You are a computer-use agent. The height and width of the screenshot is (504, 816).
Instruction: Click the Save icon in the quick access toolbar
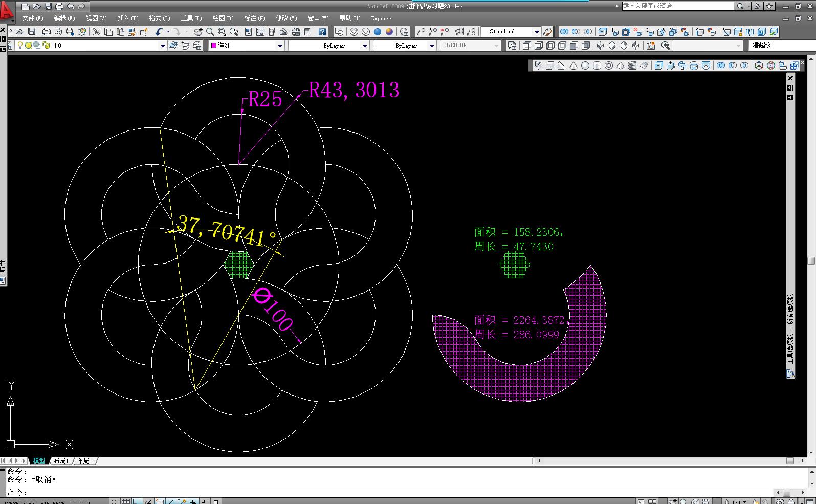[48, 6]
